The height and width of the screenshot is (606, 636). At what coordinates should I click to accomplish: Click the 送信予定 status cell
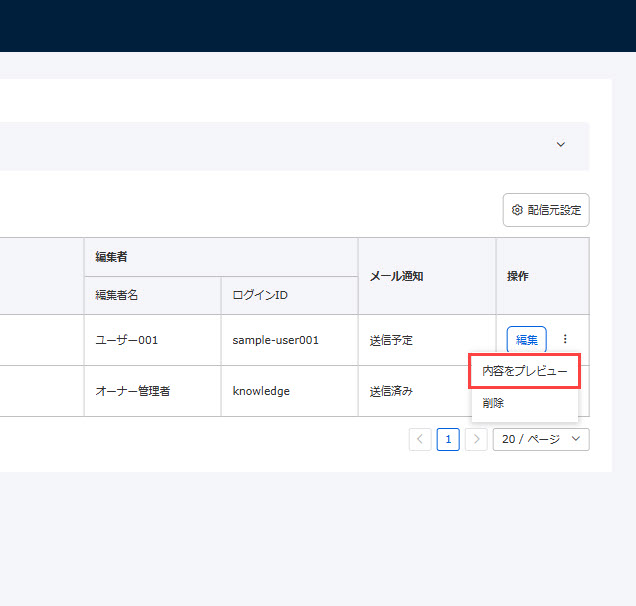pos(391,340)
